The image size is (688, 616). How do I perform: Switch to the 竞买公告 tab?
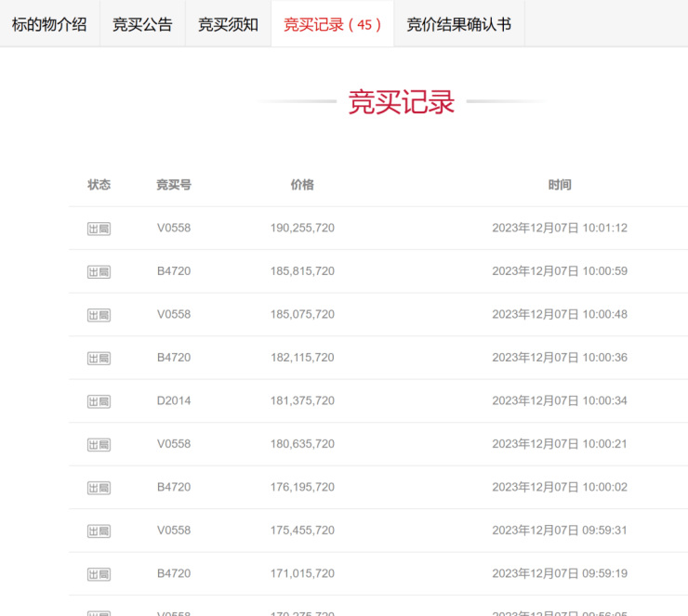tap(142, 24)
